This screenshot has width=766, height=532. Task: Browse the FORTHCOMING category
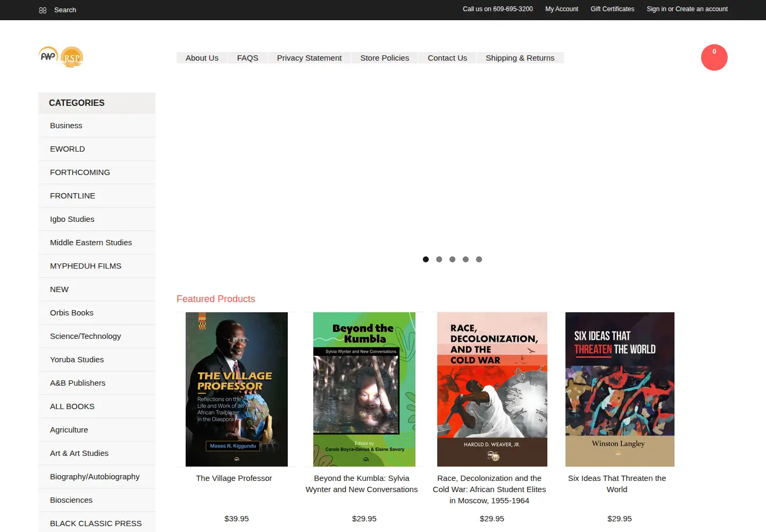coord(97,172)
